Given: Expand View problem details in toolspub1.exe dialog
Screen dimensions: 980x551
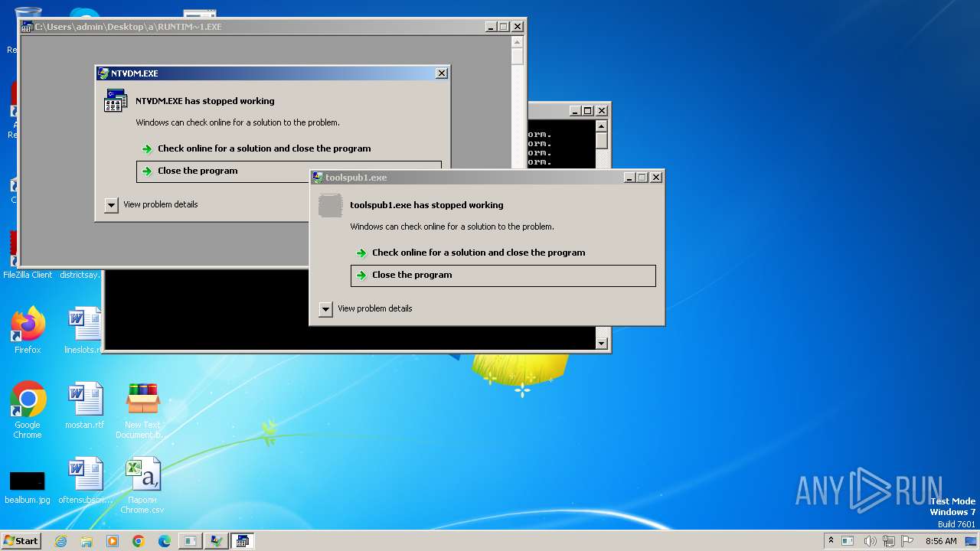Looking at the screenshot, I should 325,309.
